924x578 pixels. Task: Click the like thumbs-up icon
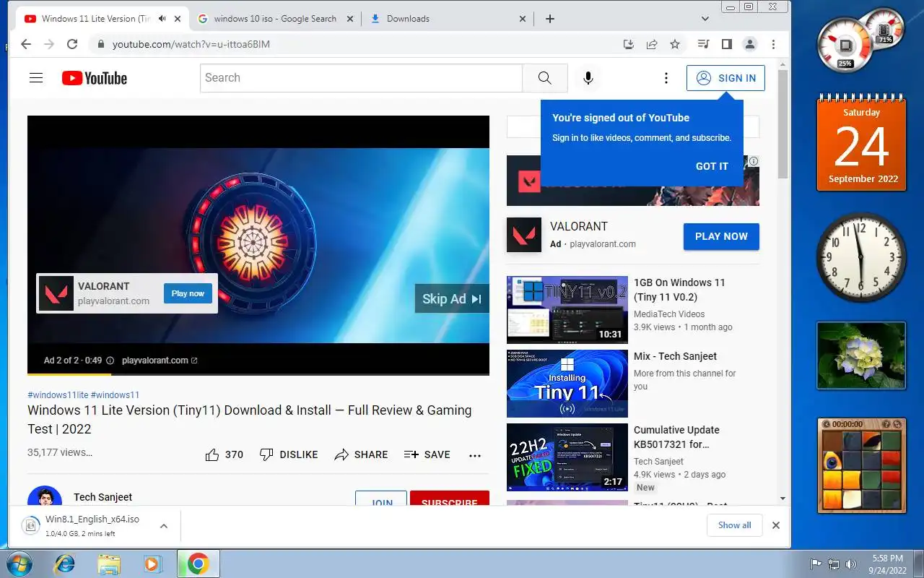(x=212, y=454)
